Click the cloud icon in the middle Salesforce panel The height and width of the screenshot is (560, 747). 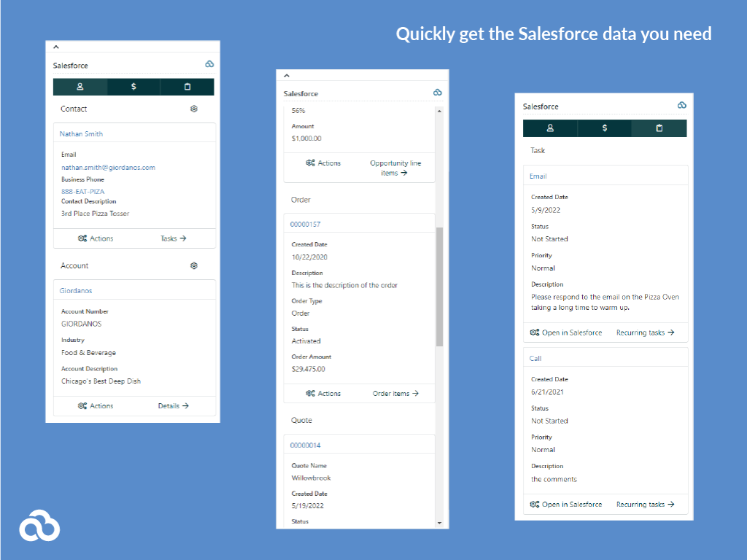click(x=438, y=93)
